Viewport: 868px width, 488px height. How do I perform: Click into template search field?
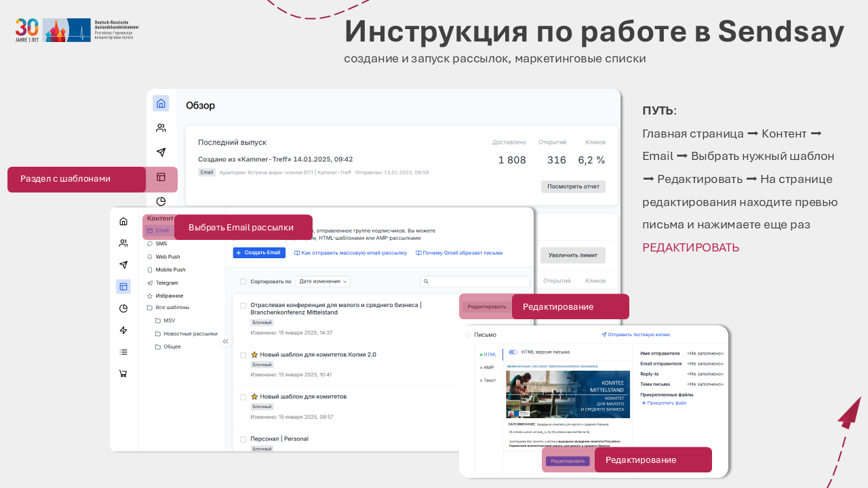click(475, 281)
